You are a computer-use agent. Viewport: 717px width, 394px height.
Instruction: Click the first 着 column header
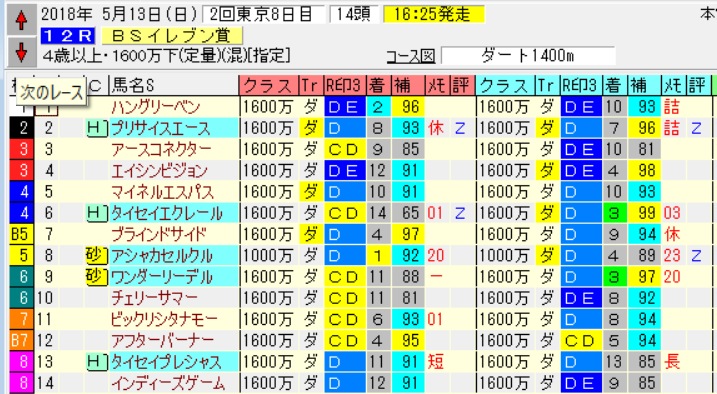[x=378, y=85]
